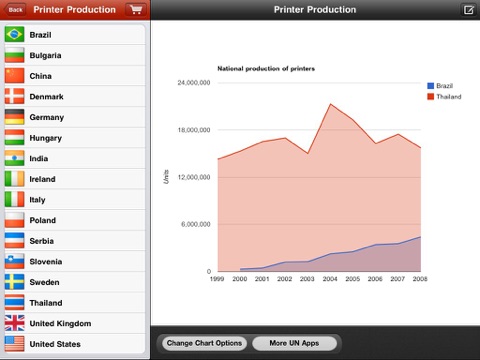Click the Thailand 2004 peak on chart
Screen dimensions: 480x360
[x=330, y=104]
